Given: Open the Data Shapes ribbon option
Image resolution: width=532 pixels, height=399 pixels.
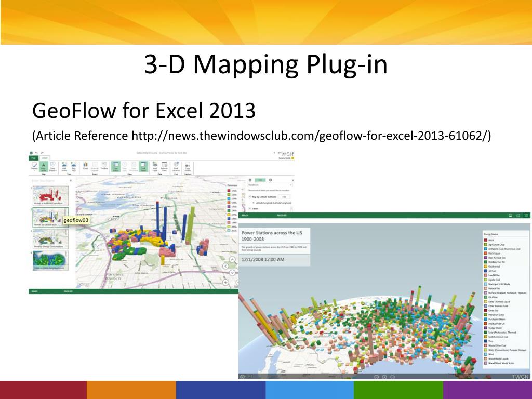Looking at the screenshot, I should click(53, 166).
